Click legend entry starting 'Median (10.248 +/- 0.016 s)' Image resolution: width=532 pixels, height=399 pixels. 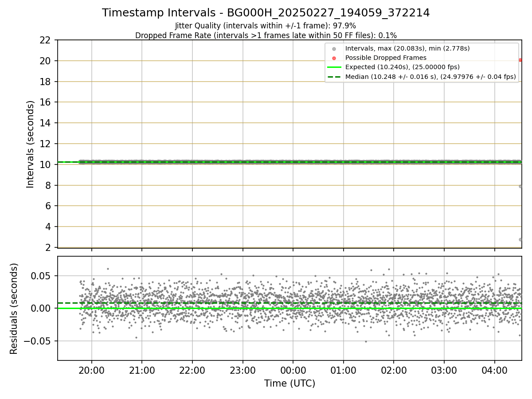[x=430, y=77]
